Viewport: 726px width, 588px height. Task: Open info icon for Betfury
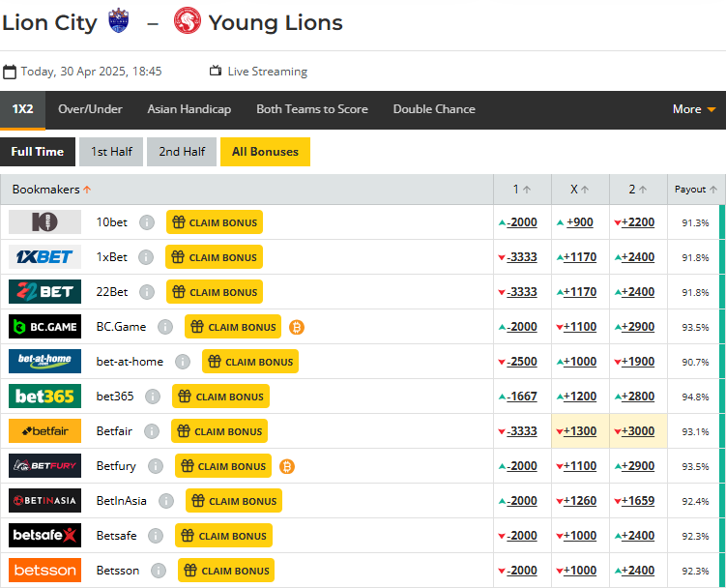click(156, 466)
